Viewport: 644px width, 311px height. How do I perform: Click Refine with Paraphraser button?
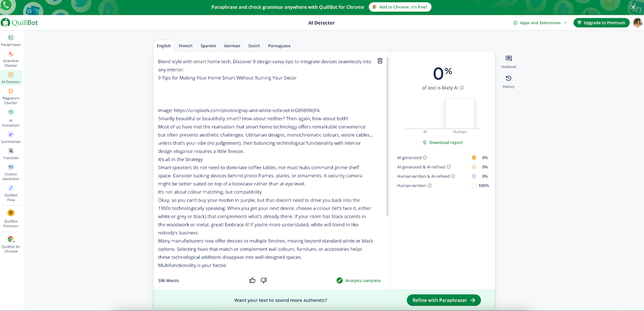(444, 300)
